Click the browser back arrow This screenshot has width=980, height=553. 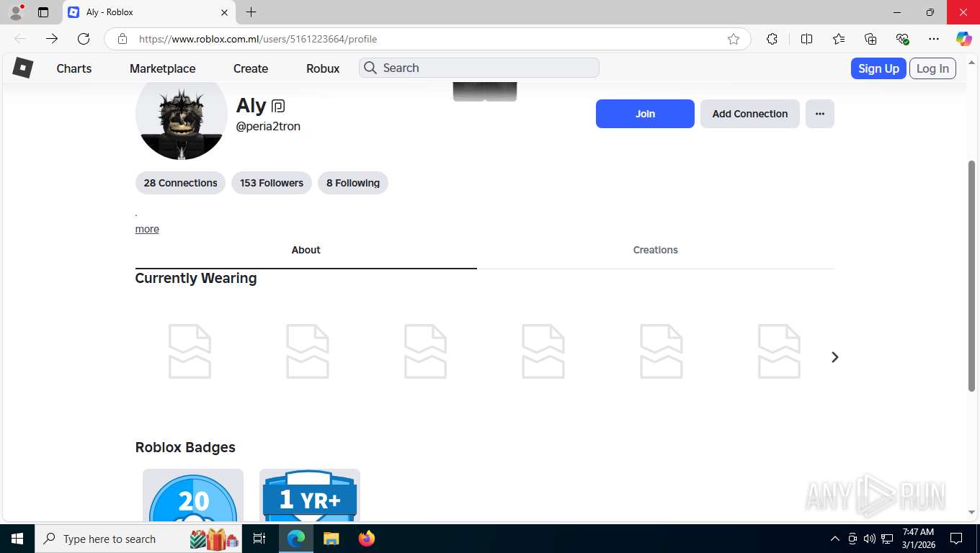point(20,39)
